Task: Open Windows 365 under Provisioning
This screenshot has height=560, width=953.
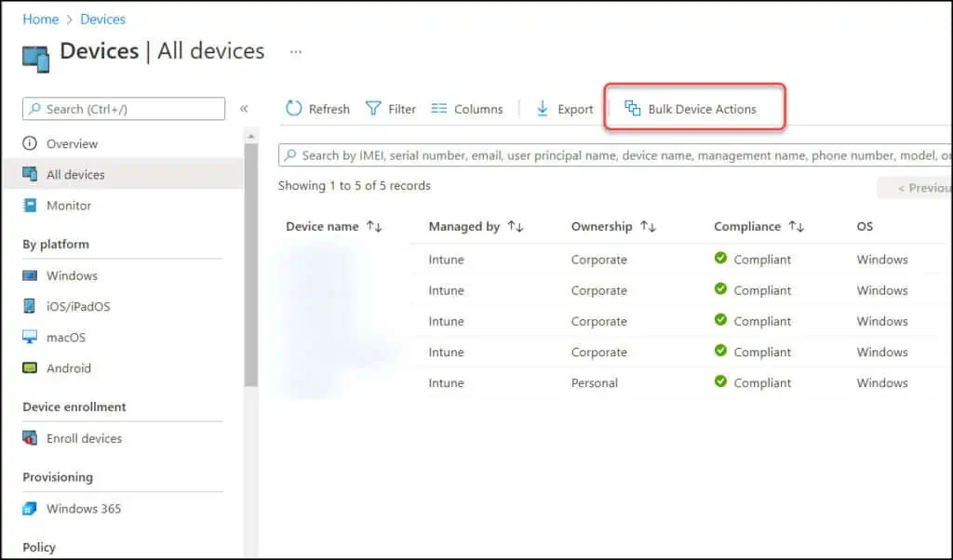Action: tap(124, 509)
